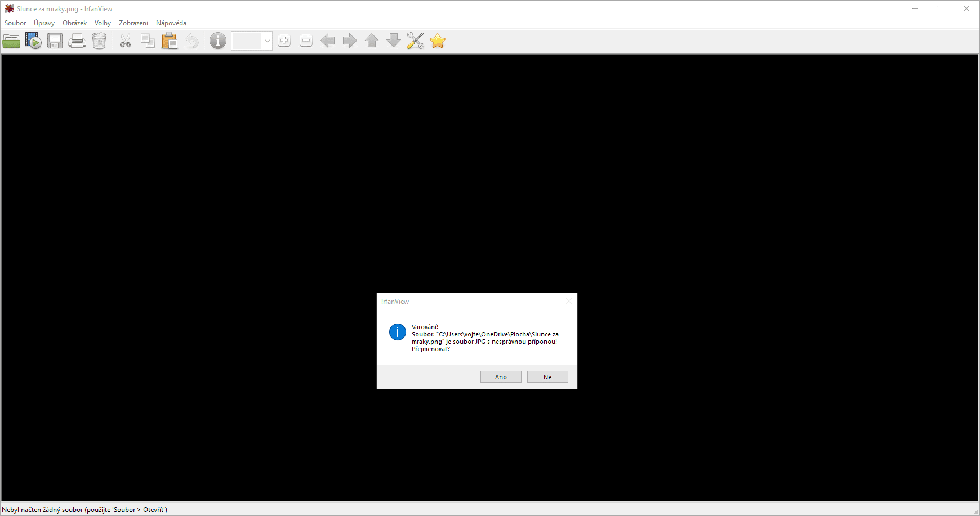This screenshot has height=516, width=980.
Task: Open image Information with the 'i' icon
Action: 218,41
